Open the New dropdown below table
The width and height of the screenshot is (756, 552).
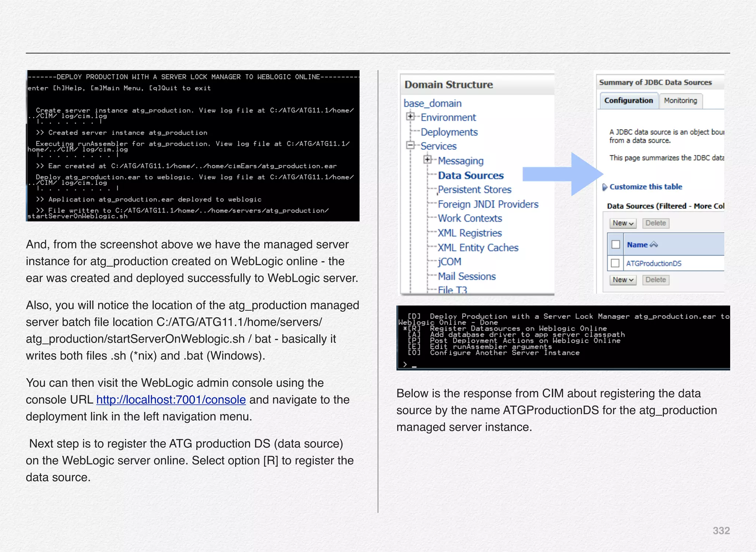click(623, 280)
